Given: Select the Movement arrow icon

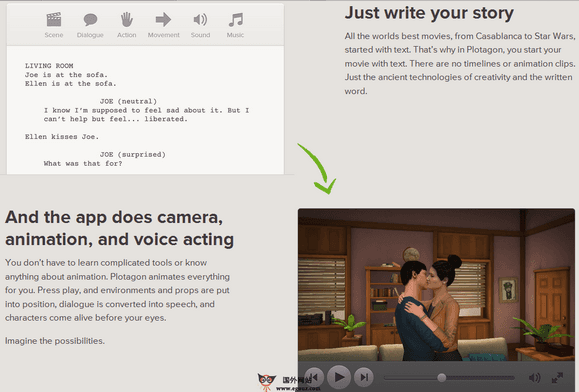Looking at the screenshot, I should pyautogui.click(x=163, y=20).
